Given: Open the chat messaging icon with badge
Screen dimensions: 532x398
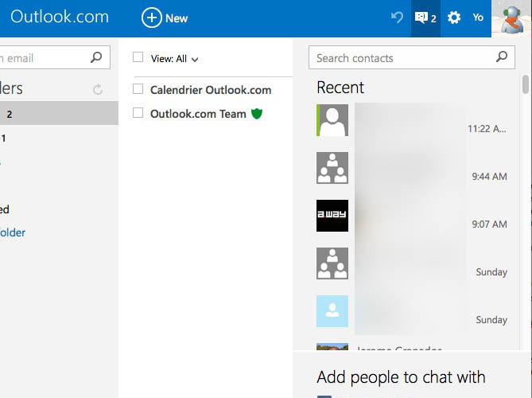Looking at the screenshot, I should [x=425, y=18].
